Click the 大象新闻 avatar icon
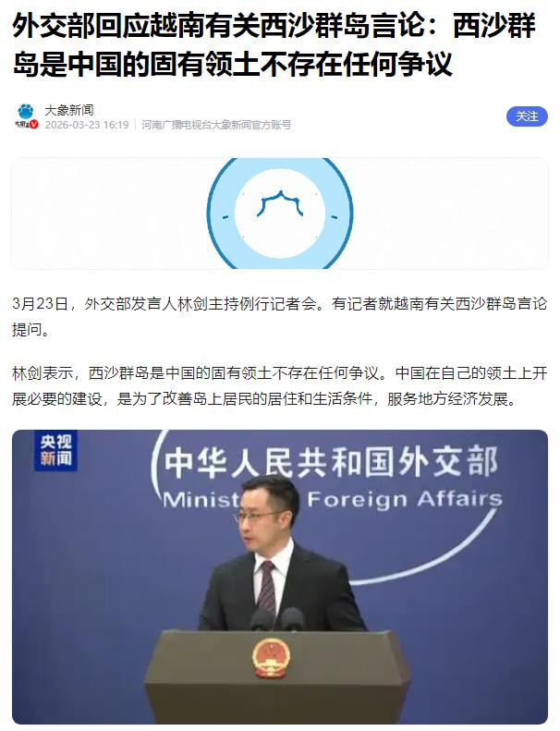The width and height of the screenshot is (560, 731). (x=26, y=116)
